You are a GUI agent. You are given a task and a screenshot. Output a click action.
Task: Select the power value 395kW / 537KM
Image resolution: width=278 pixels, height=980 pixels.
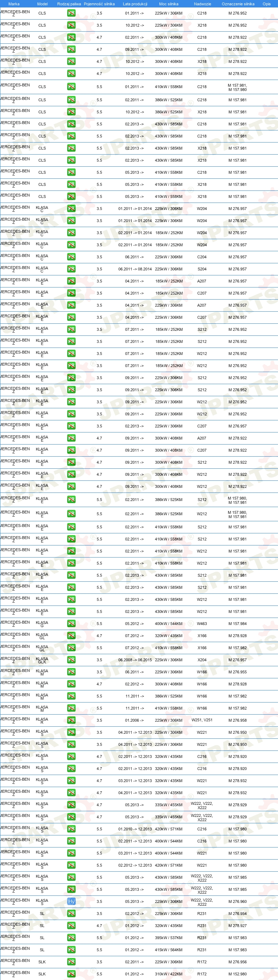click(x=169, y=938)
